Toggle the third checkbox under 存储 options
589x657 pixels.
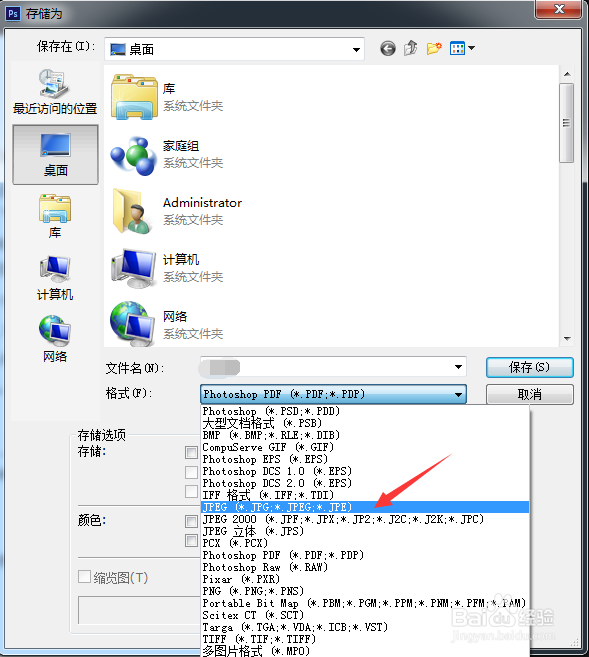[191, 491]
